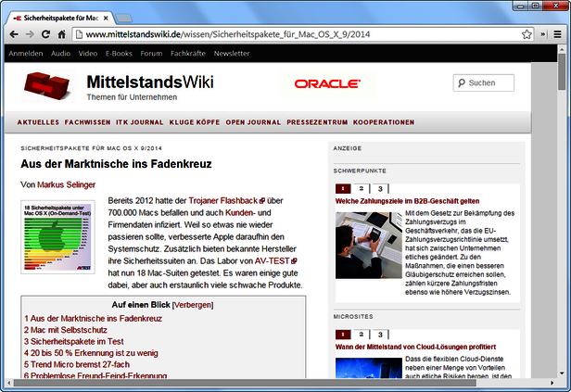Click the browser forward arrow button
The image size is (571, 392).
tap(32, 34)
